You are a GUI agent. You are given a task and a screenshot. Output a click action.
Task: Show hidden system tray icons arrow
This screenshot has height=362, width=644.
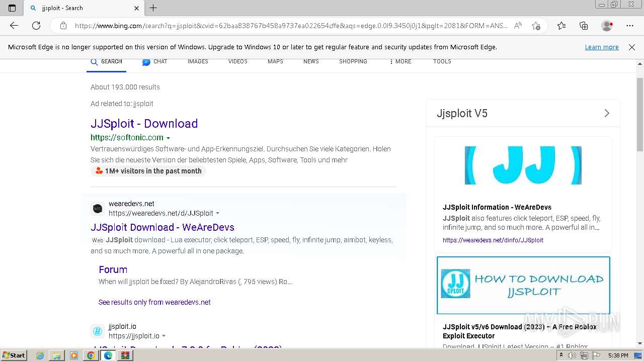(561, 355)
